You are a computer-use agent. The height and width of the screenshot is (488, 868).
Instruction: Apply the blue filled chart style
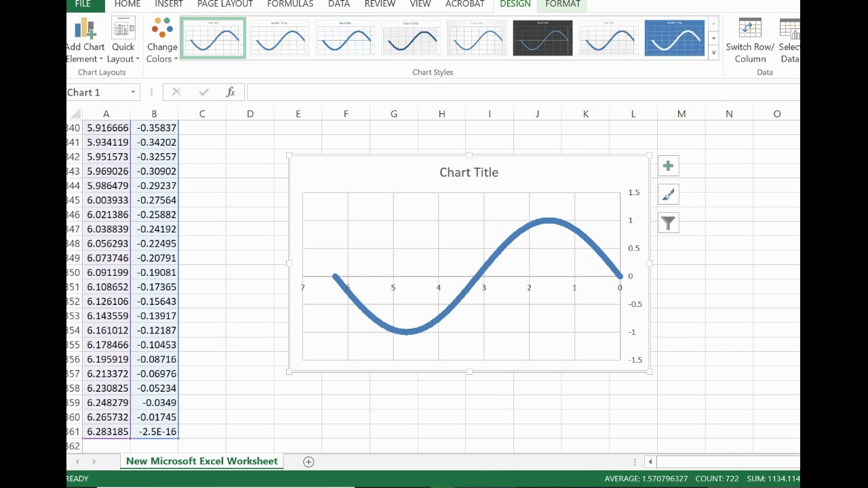pyautogui.click(x=674, y=38)
